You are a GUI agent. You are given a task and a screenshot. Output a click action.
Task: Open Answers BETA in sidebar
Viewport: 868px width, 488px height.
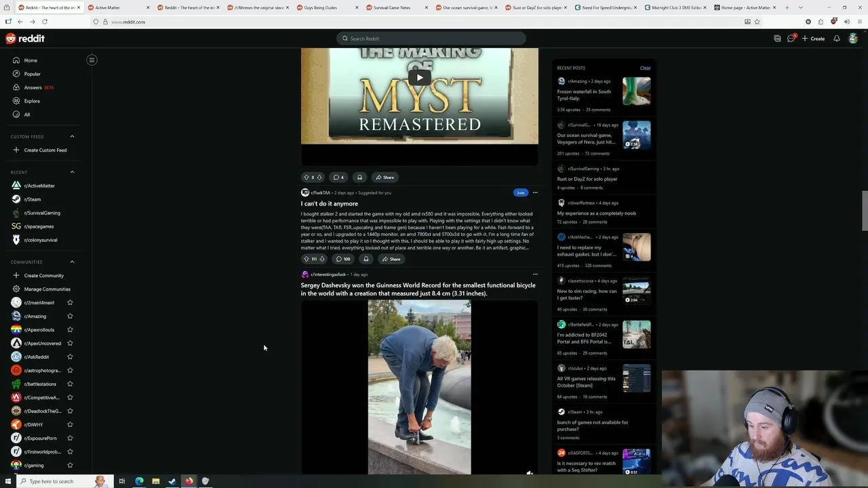[x=39, y=87]
